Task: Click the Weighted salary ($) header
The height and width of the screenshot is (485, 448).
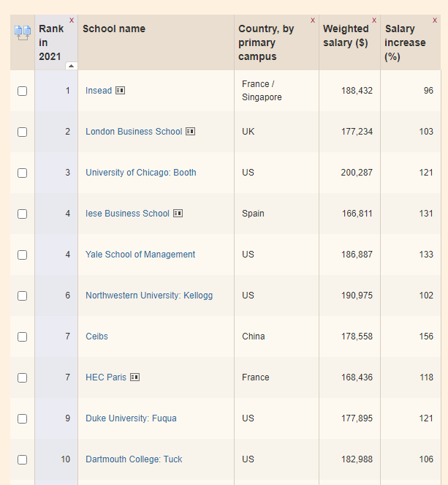Action: click(x=346, y=36)
